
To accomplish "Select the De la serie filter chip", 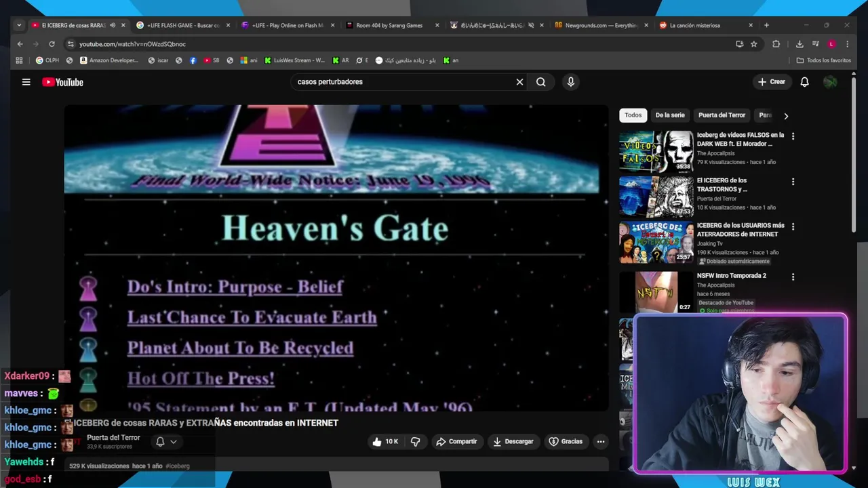I will click(670, 115).
